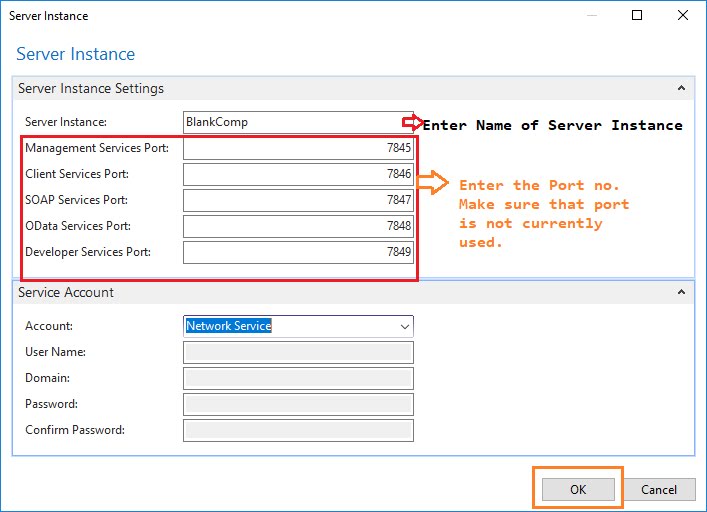Image resolution: width=707 pixels, height=512 pixels.
Task: Click the Management Services Port label
Action: tap(97, 148)
